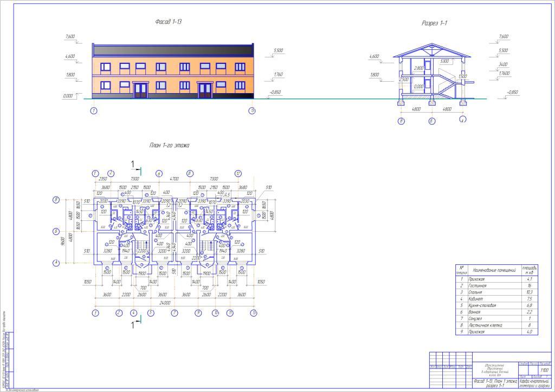Click 'Прихожая' in table row number 1
The height and width of the screenshot is (392, 555).
476,279
